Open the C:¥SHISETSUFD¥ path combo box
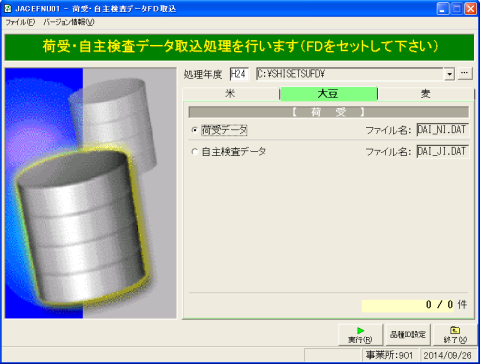This screenshot has height=364, width=480. click(355, 74)
